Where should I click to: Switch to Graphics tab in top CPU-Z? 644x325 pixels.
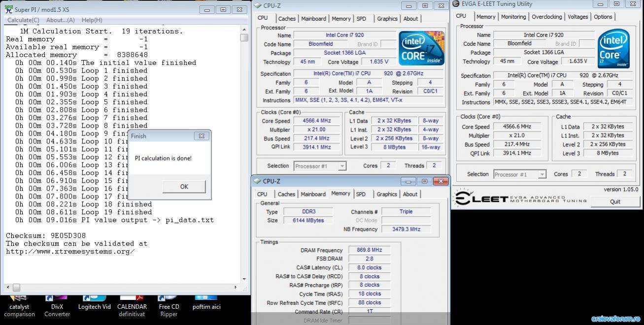coord(387,19)
